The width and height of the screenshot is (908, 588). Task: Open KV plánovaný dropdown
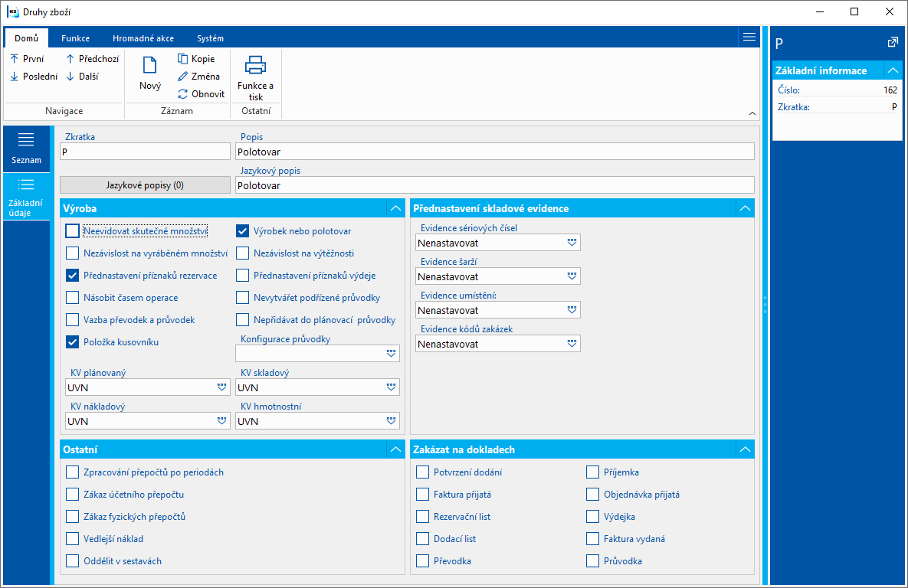pos(221,387)
